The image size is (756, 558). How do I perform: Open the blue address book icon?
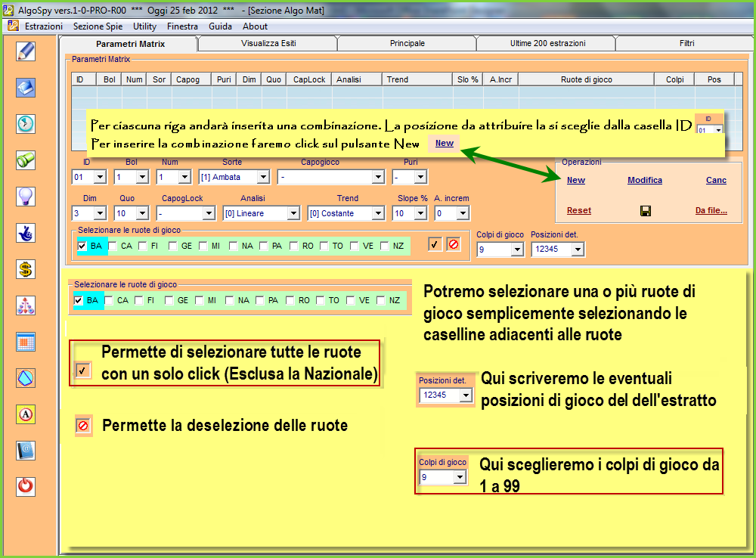tap(26, 451)
